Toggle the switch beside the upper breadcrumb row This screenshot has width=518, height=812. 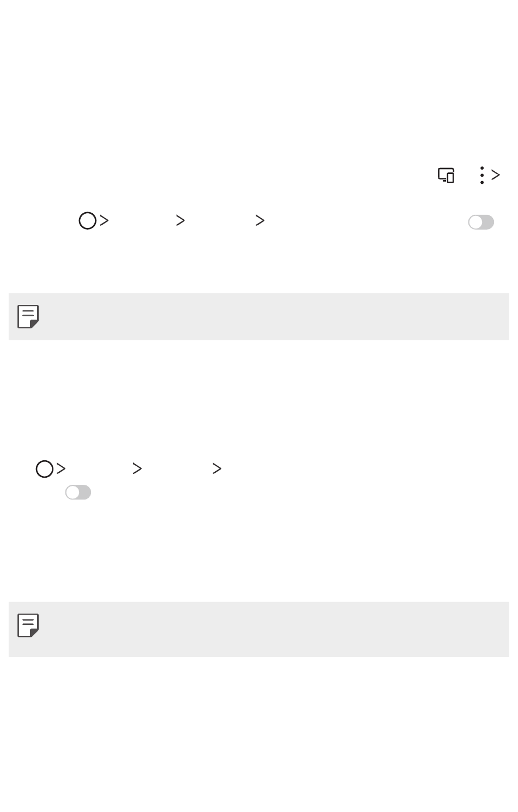[481, 222]
